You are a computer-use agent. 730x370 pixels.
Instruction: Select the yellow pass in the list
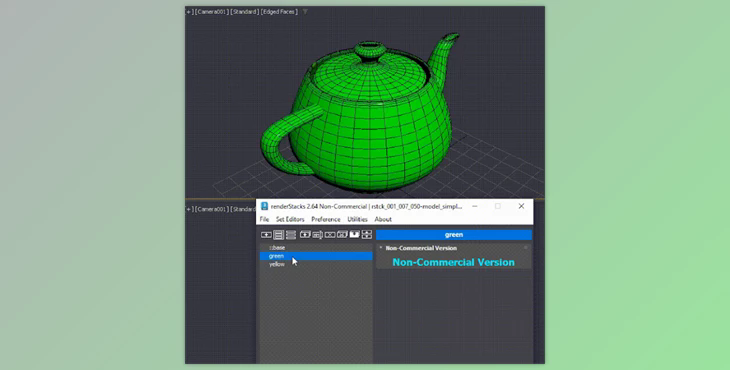316,264
